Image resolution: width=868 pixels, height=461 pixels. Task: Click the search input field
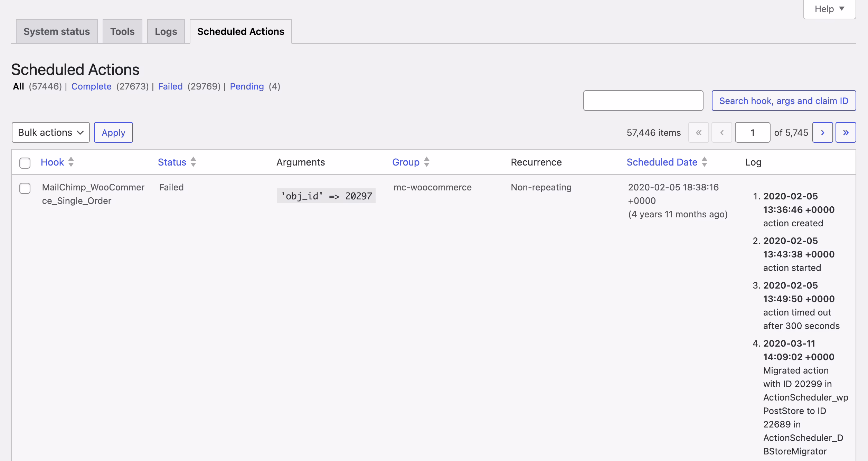[x=643, y=101]
